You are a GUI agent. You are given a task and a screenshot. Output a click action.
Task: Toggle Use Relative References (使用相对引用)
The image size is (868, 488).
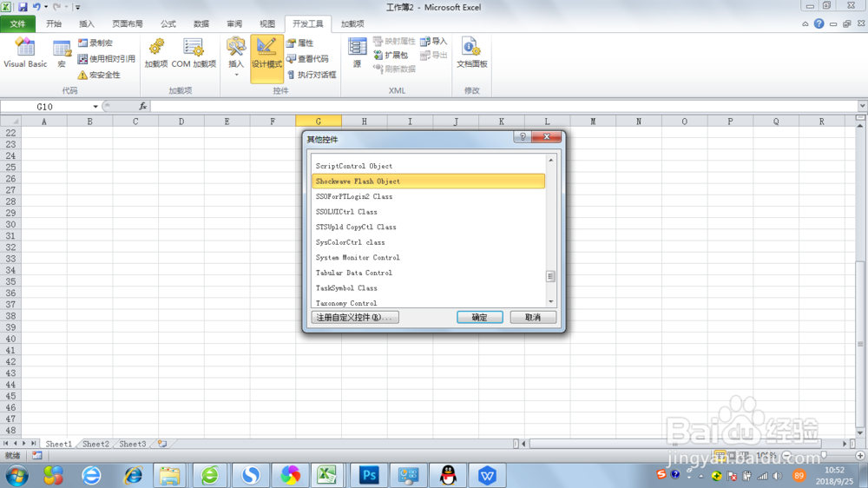pos(106,59)
